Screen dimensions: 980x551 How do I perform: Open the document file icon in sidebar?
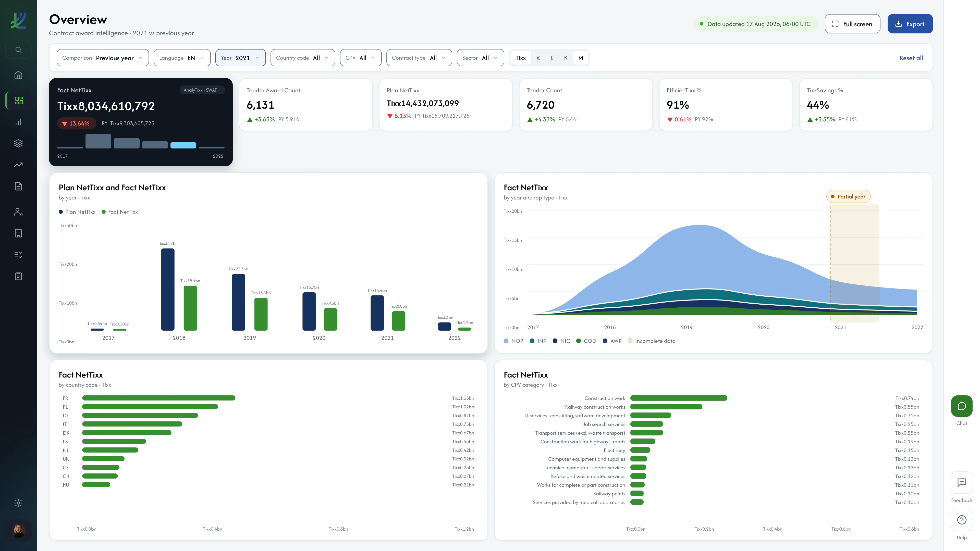(18, 186)
